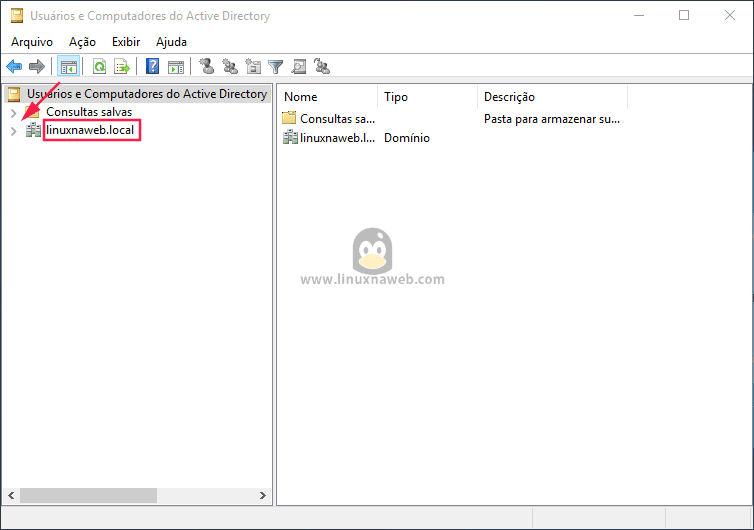The image size is (754, 530).
Task: Click the create new group icon
Action: point(230,67)
